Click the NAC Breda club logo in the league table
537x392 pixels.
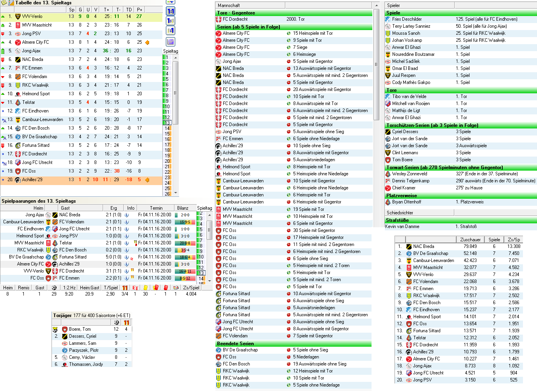[18, 59]
